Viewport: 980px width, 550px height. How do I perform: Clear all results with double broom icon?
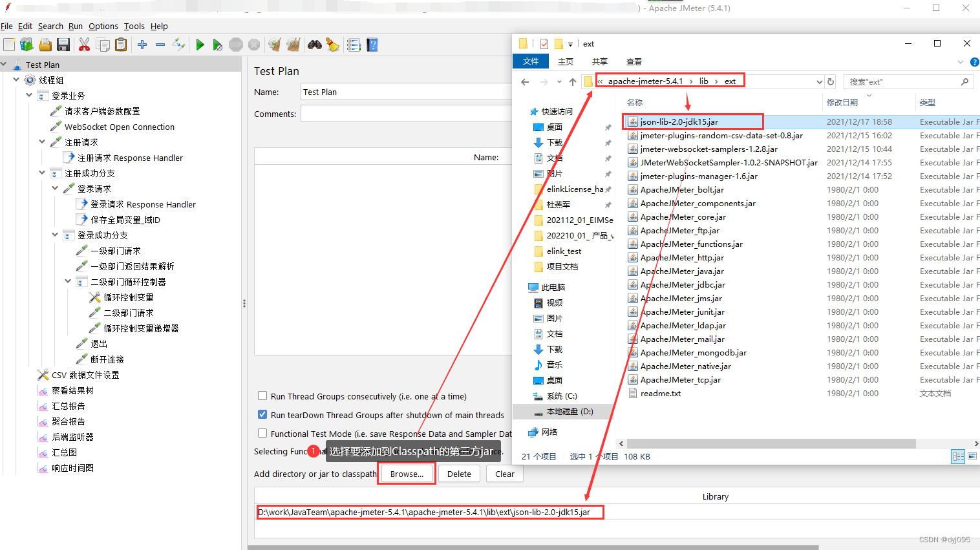click(293, 45)
